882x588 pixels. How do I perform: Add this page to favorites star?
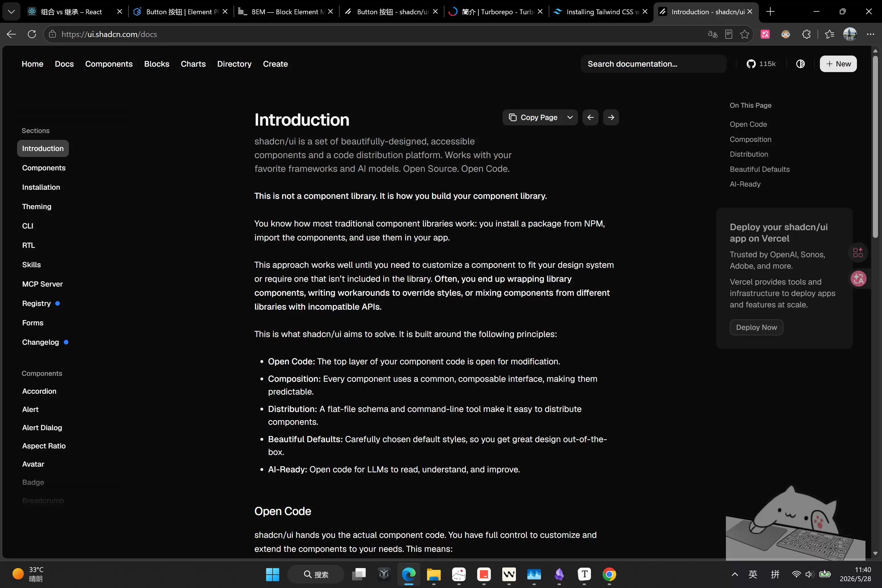(745, 34)
